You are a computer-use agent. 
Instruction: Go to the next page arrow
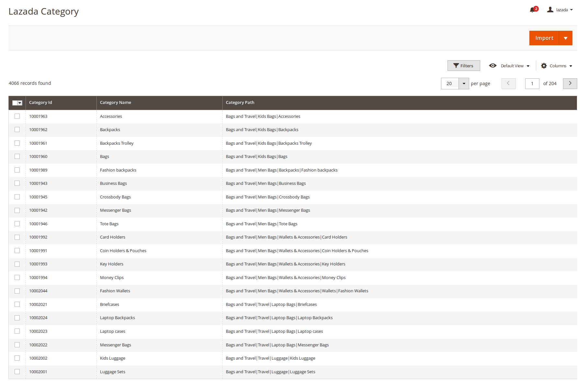click(x=570, y=84)
